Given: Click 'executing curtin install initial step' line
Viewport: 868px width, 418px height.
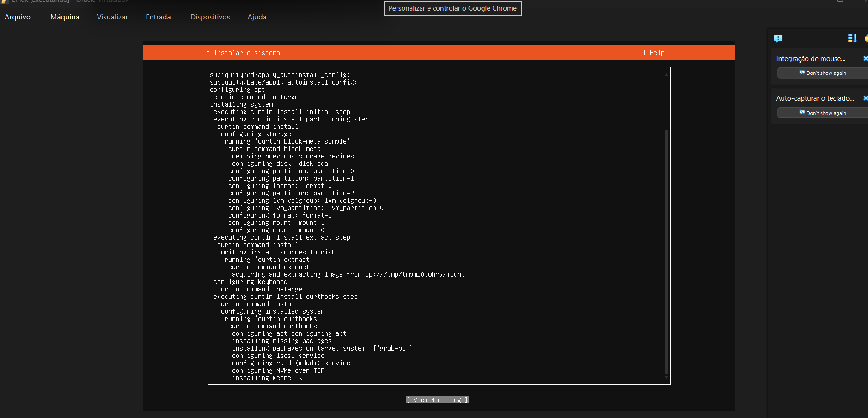Looking at the screenshot, I should [x=282, y=112].
